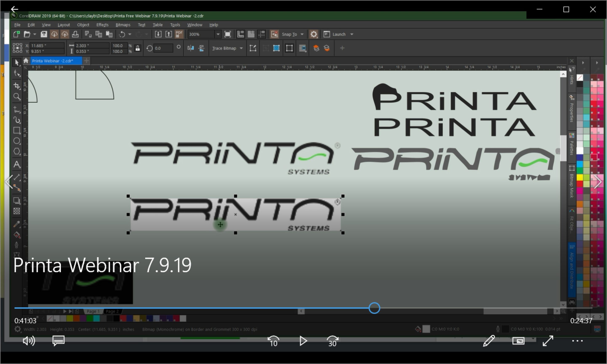607x364 pixels.
Task: Click the Full-screen preview icon
Action: pyautogui.click(x=227, y=34)
